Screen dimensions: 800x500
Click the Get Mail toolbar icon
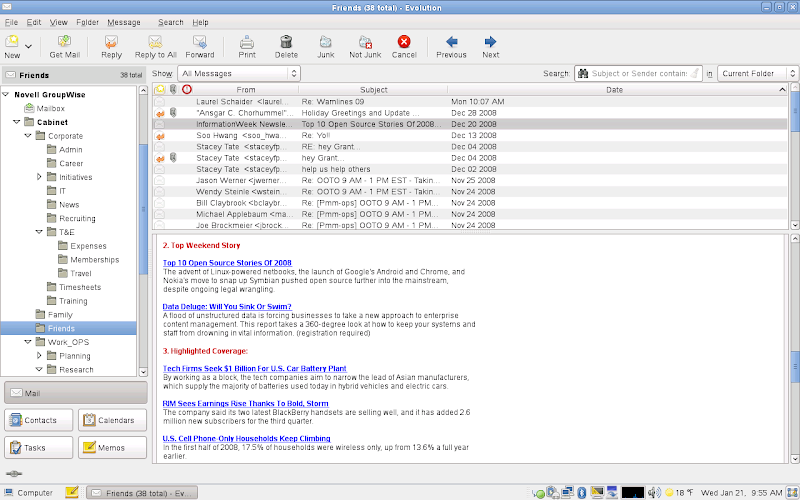point(64,41)
